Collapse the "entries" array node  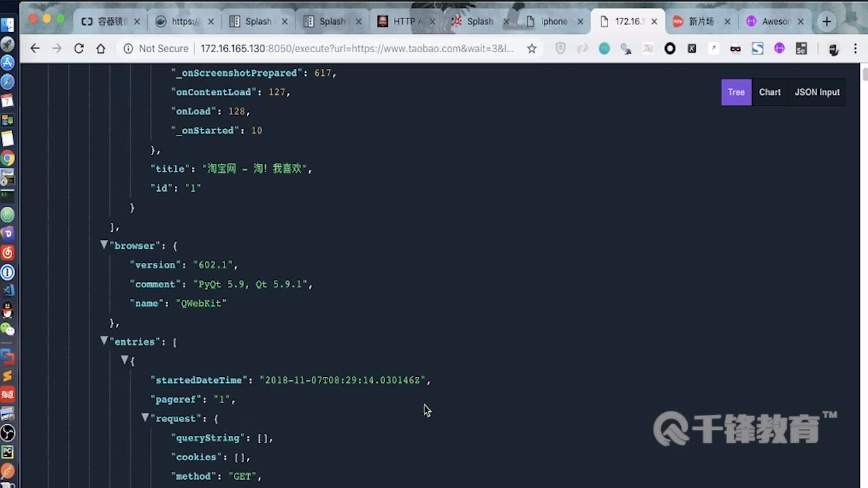pos(104,341)
